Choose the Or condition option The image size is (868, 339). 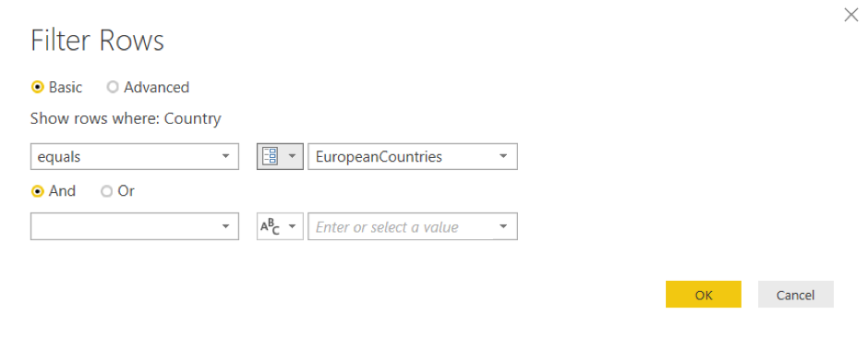pyautogui.click(x=118, y=191)
